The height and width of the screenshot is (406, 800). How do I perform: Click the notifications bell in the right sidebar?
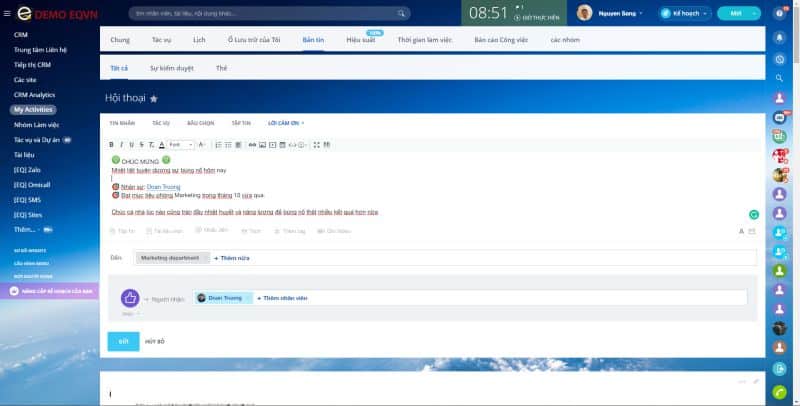point(780,36)
